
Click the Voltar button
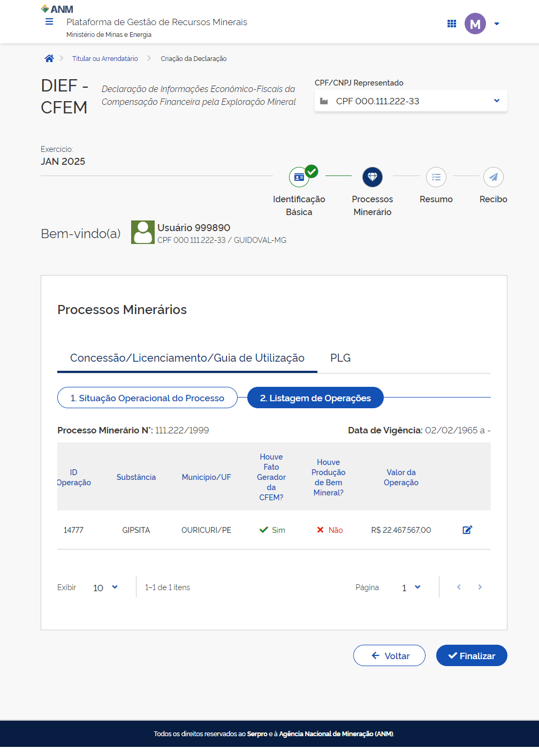point(389,655)
